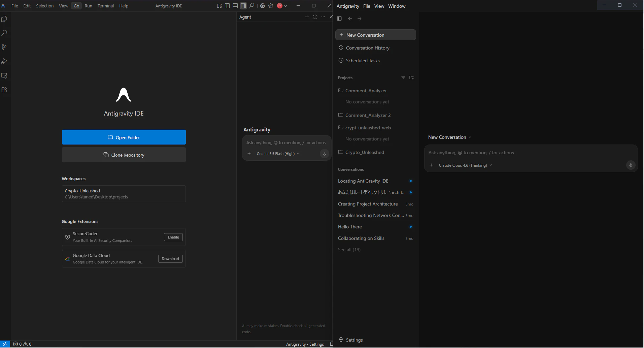Click the Chrome browser icon in IDE title bar

(x=263, y=6)
